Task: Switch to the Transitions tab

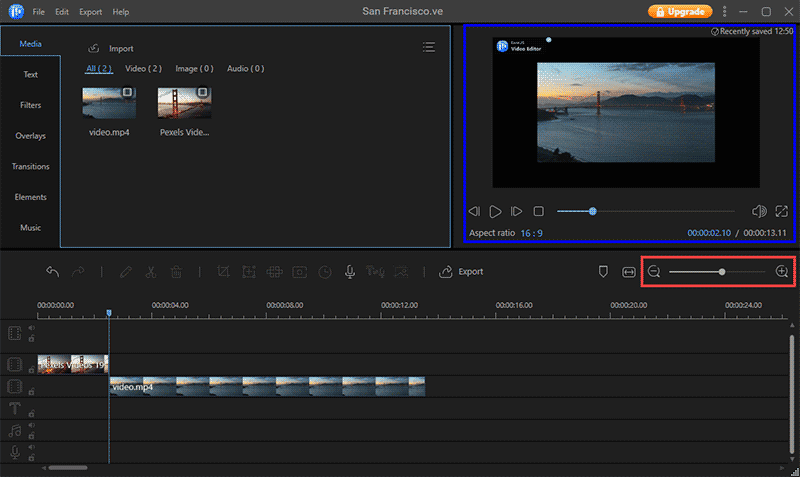Action: click(x=30, y=166)
